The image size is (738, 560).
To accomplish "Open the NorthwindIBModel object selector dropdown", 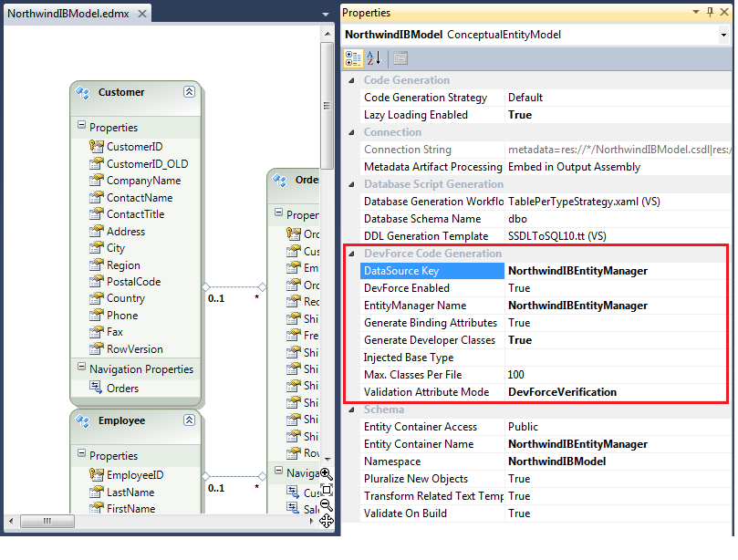I will 723,35.
